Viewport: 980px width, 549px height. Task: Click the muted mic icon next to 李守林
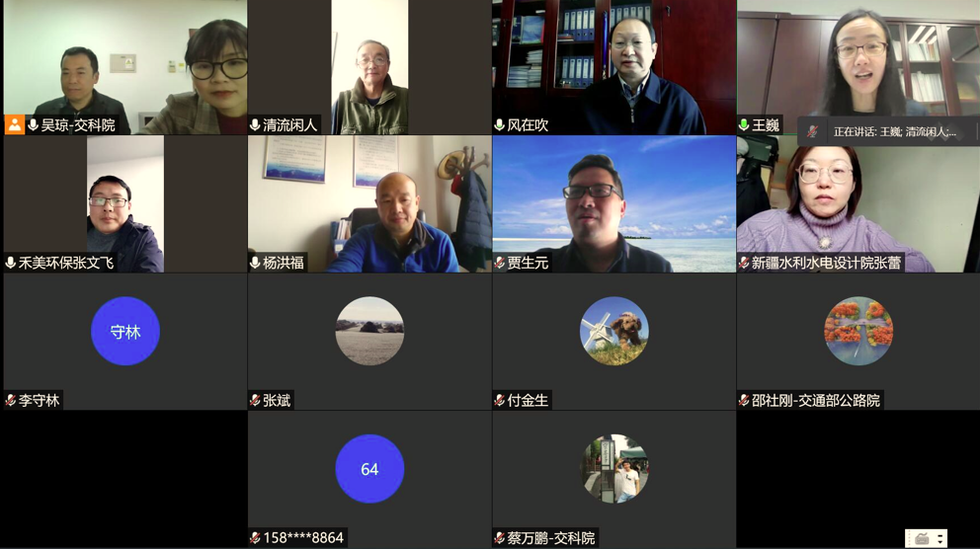[11, 400]
